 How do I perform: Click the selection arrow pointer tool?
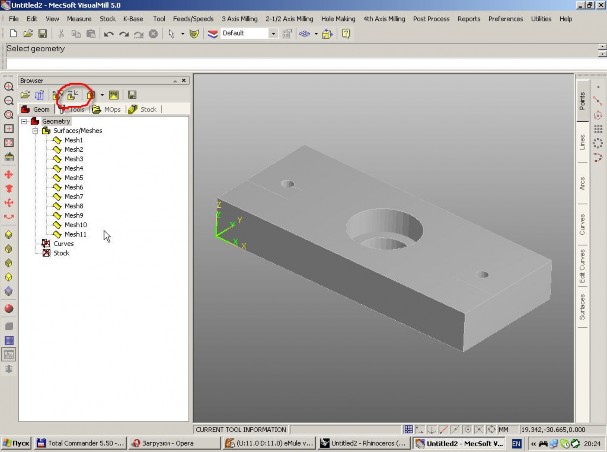[x=171, y=34]
